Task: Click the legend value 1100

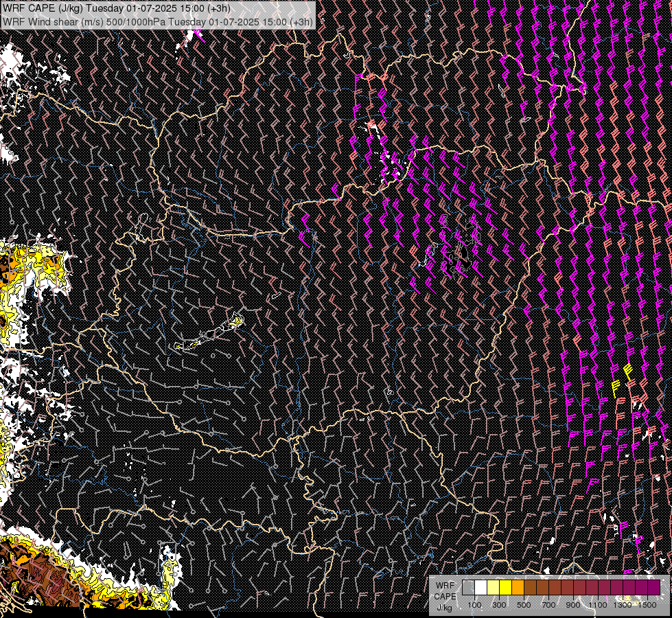Action: coord(597,605)
